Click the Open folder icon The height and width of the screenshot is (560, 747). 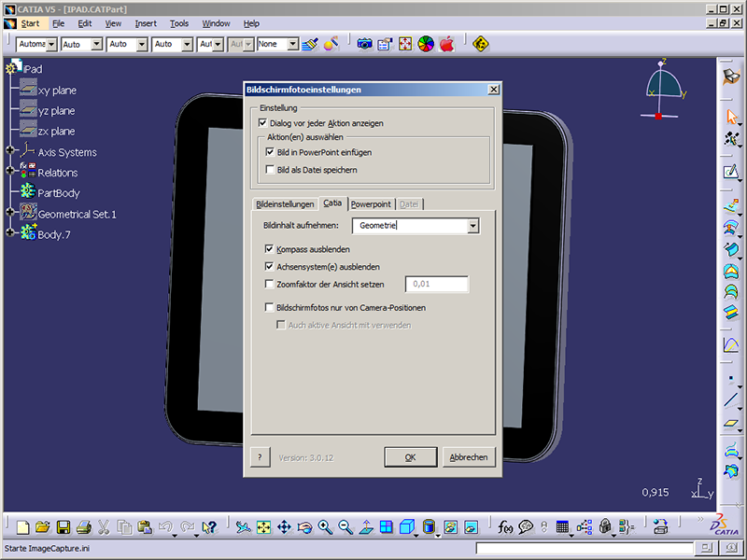click(42, 526)
